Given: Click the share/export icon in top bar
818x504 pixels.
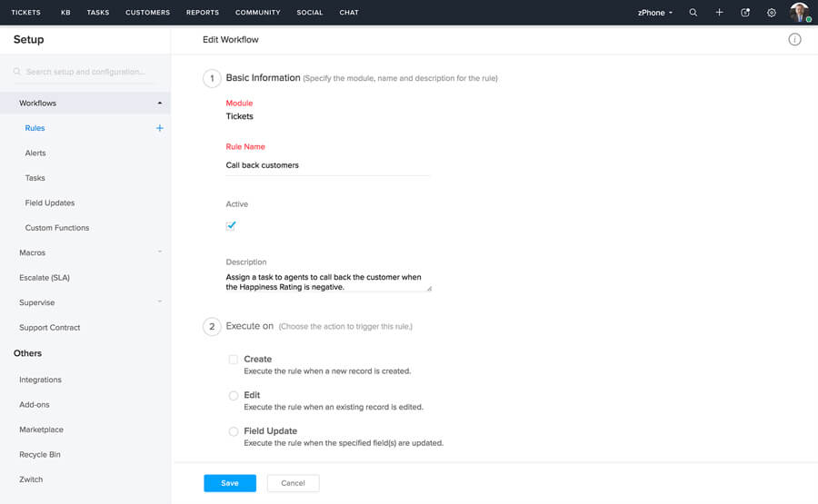Looking at the screenshot, I should tap(745, 13).
